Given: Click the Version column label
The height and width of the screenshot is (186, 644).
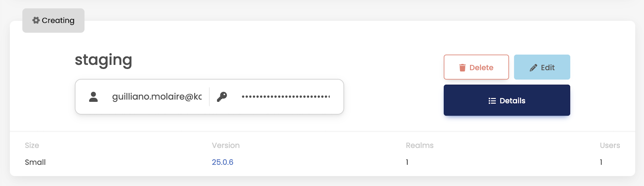Looking at the screenshot, I should click(226, 145).
